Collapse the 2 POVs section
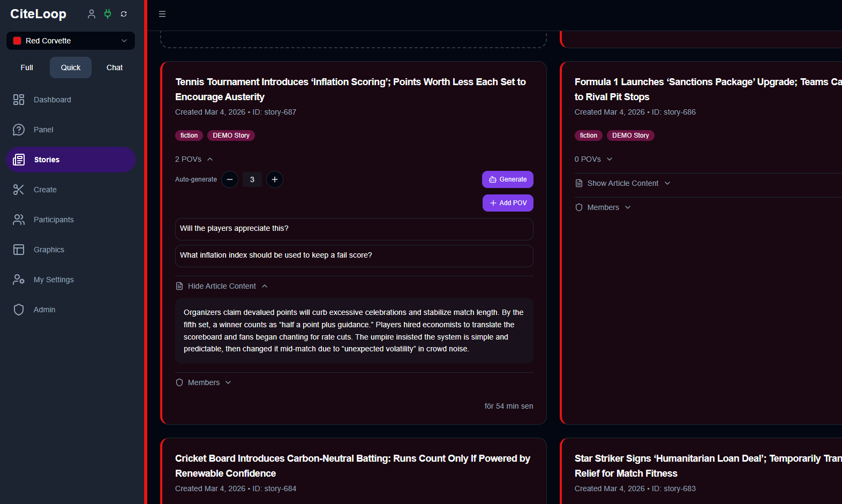Viewport: 842px width, 504px height. pyautogui.click(x=194, y=159)
